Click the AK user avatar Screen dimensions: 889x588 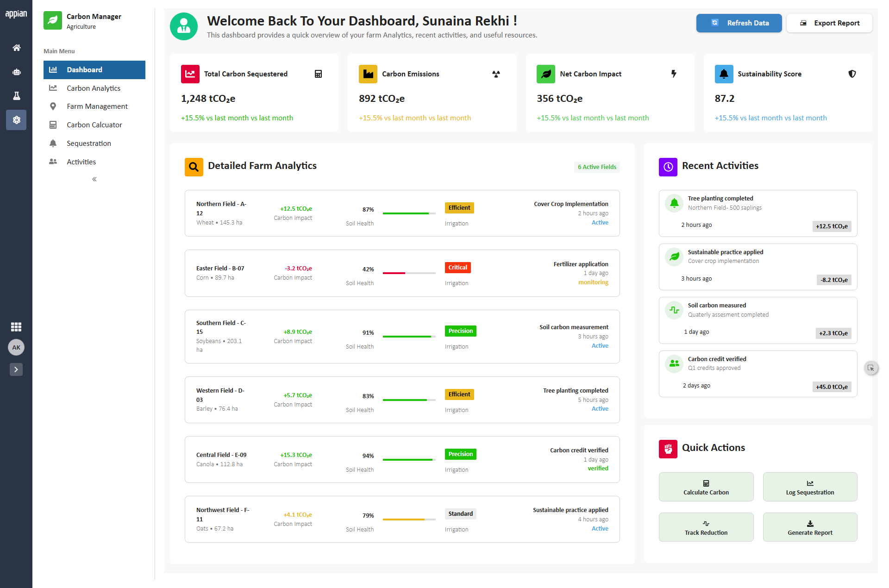click(x=16, y=347)
